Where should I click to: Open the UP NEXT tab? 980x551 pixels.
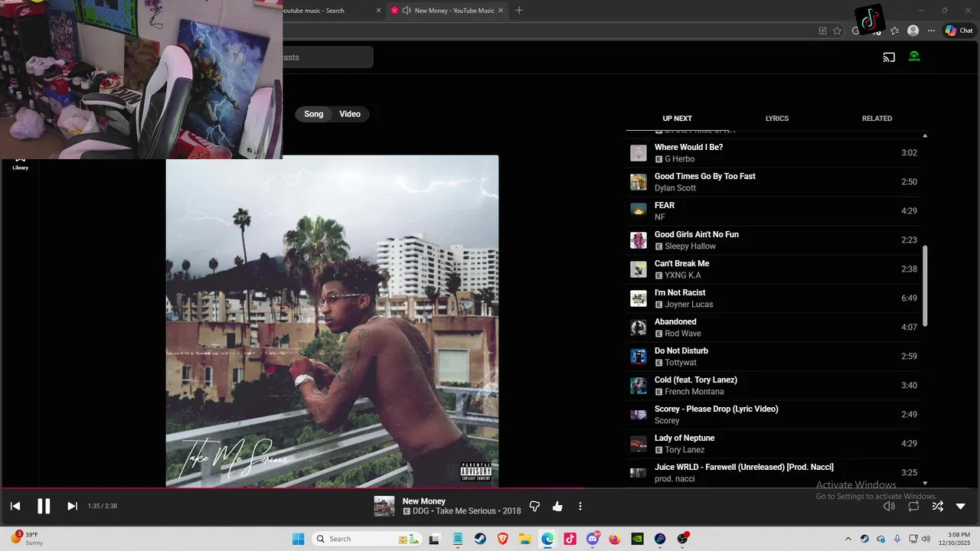point(677,119)
